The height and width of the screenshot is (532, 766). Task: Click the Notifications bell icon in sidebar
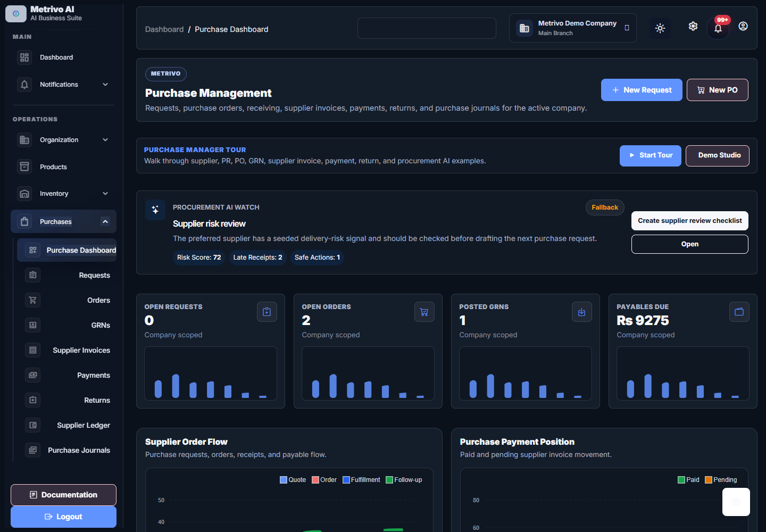pos(24,85)
